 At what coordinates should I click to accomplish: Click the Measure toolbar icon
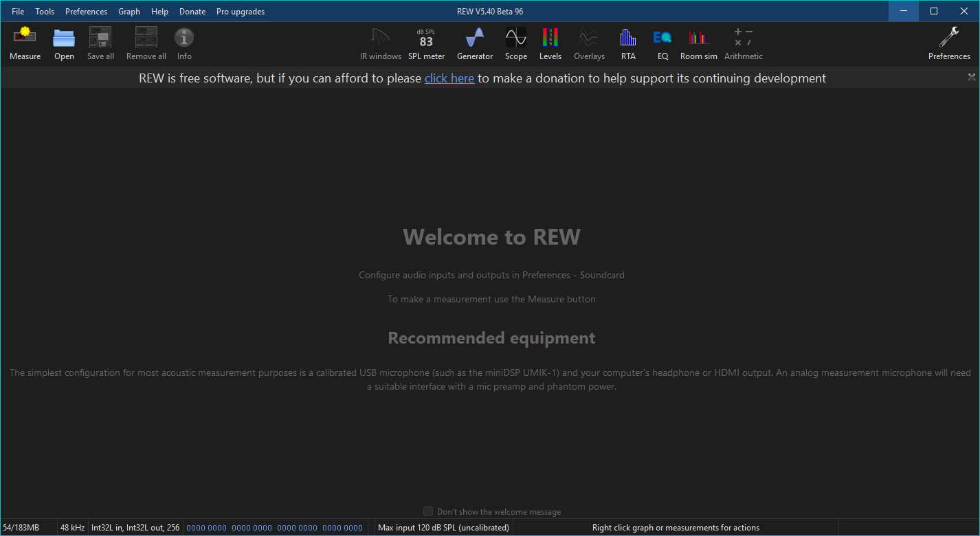[x=25, y=44]
